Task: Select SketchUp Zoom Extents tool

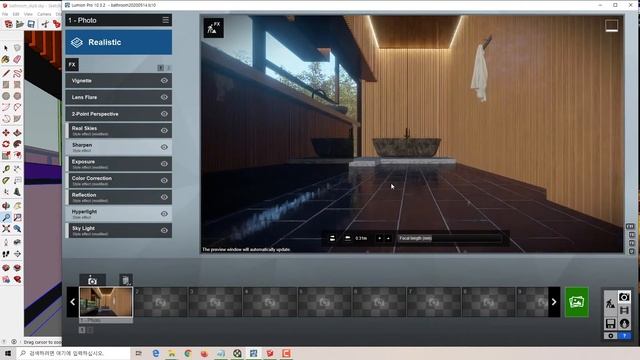Action: (6, 229)
